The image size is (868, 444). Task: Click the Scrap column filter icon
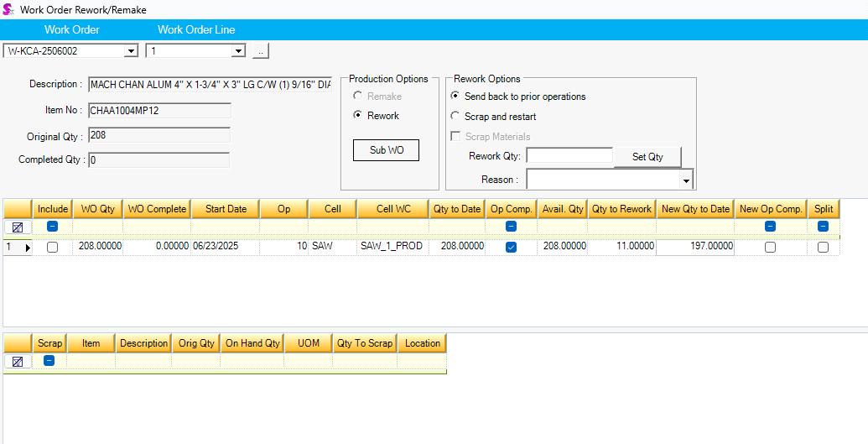(49, 361)
